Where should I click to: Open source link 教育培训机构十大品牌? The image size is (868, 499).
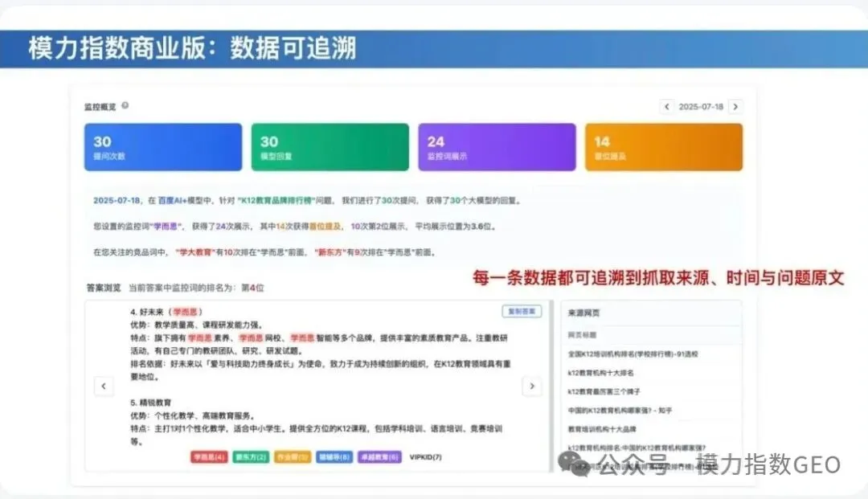pyautogui.click(x=602, y=429)
